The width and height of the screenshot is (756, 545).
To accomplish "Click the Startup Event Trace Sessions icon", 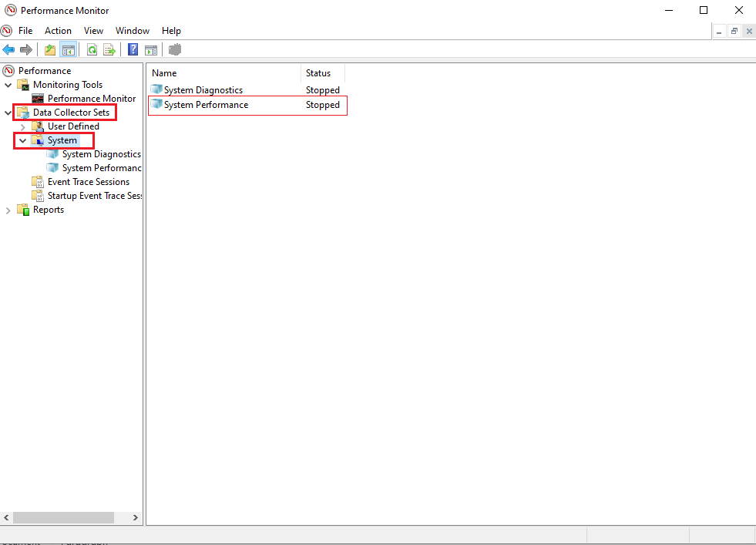I will pos(38,196).
